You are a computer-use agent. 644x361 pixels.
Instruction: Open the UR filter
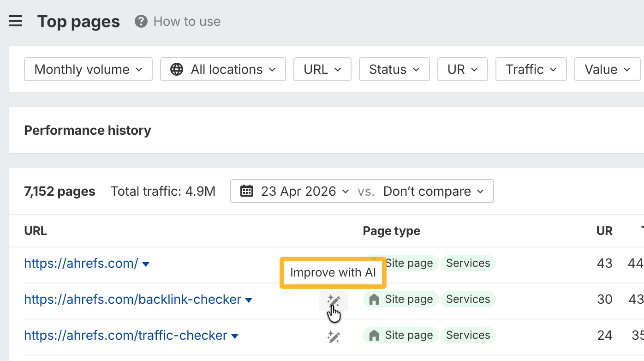[462, 69]
